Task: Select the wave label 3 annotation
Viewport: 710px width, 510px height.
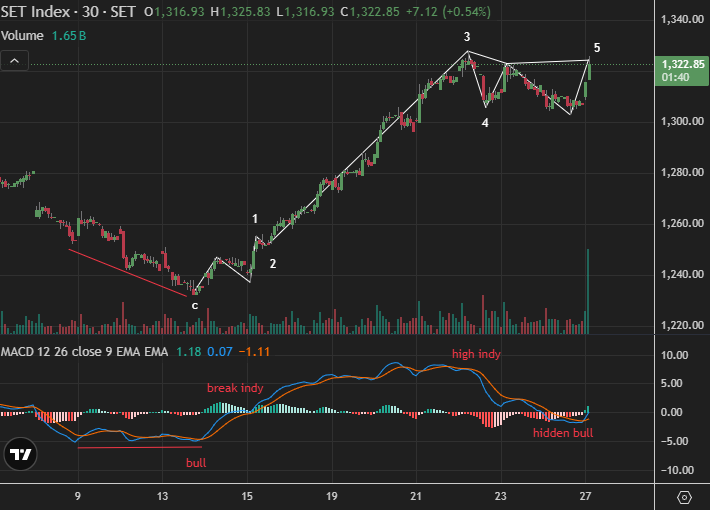Action: 467,37
